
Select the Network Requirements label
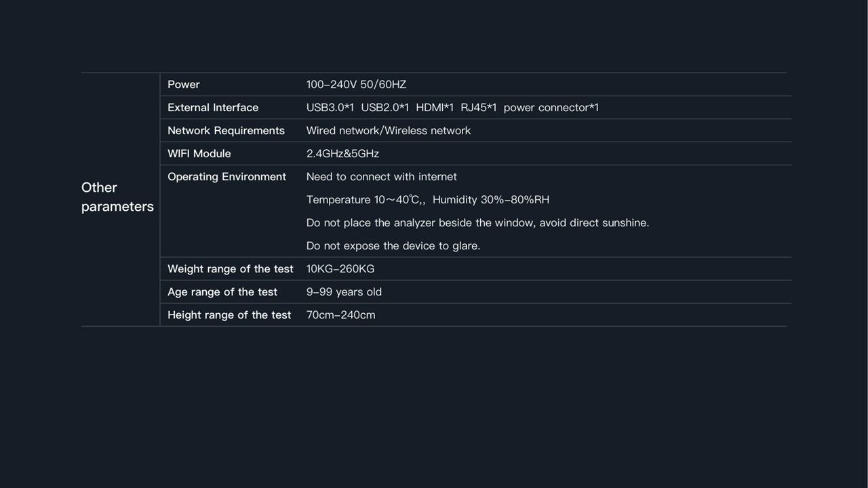[x=226, y=131]
